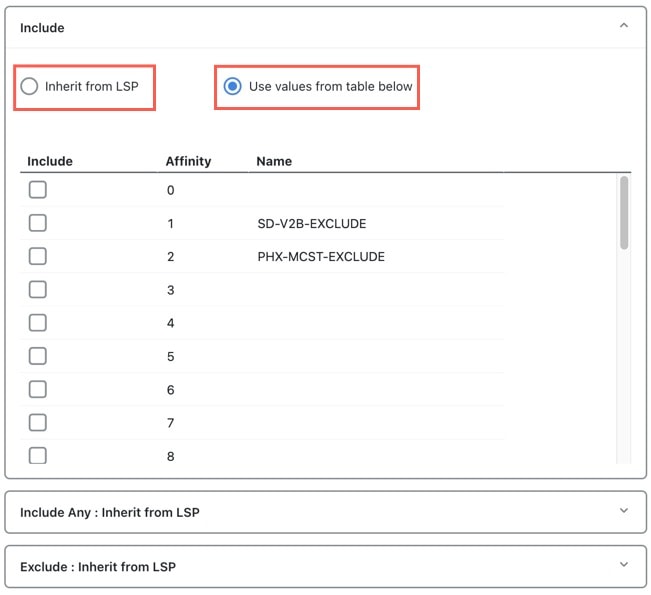The width and height of the screenshot is (651, 595).
Task: Expand the Exclude section chevron
Action: tap(624, 564)
